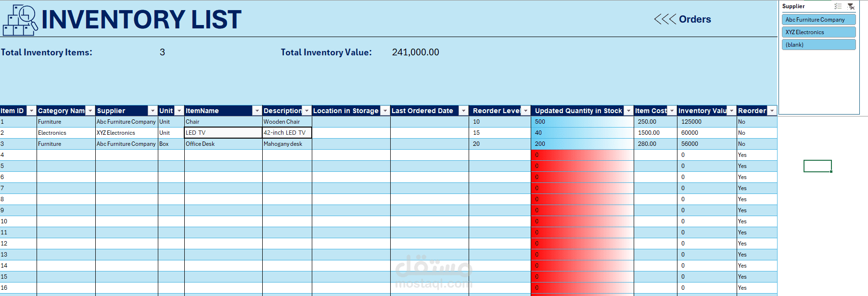Open the Item ID filter dropdown

tap(31, 111)
